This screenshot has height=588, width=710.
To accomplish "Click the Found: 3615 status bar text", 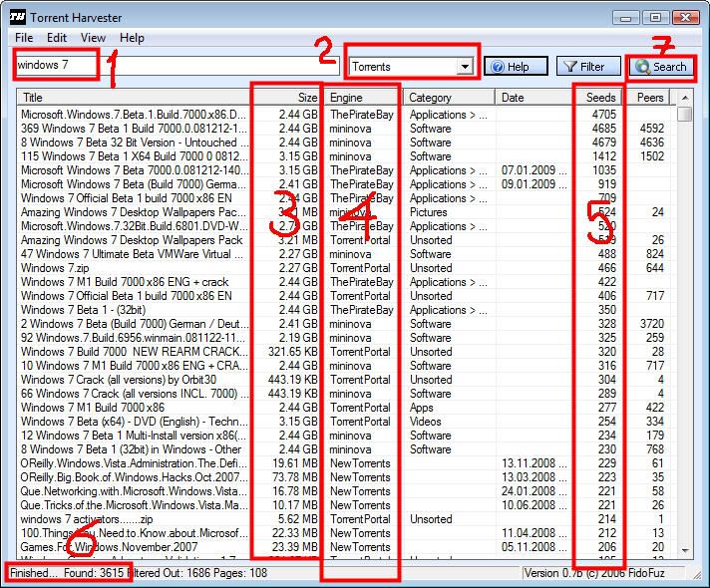I will coord(94,573).
